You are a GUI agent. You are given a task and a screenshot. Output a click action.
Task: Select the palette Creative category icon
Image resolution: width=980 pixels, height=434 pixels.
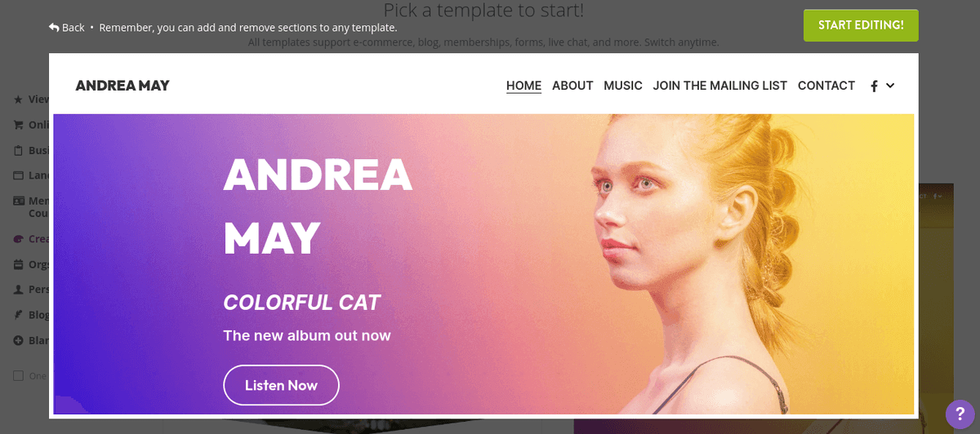pyautogui.click(x=18, y=239)
